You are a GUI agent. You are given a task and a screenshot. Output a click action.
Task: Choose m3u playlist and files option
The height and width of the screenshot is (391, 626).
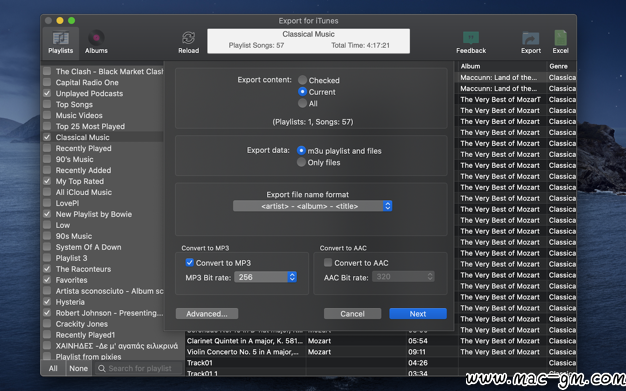[x=301, y=151]
